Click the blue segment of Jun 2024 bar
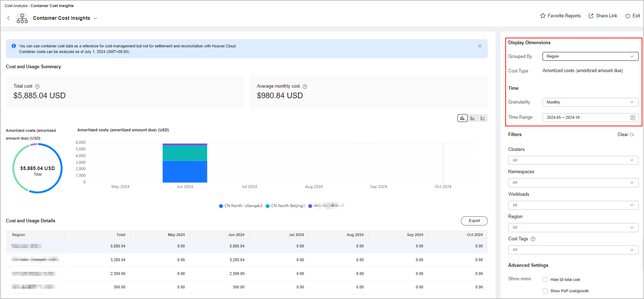Image resolution: width=644 pixels, height=299 pixels. pos(185,172)
